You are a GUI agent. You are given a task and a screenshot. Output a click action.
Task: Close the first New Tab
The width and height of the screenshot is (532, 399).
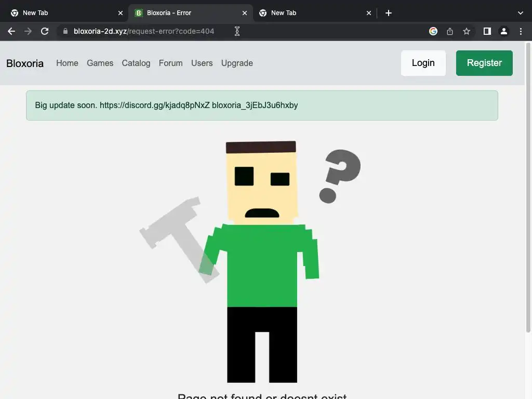(x=121, y=13)
